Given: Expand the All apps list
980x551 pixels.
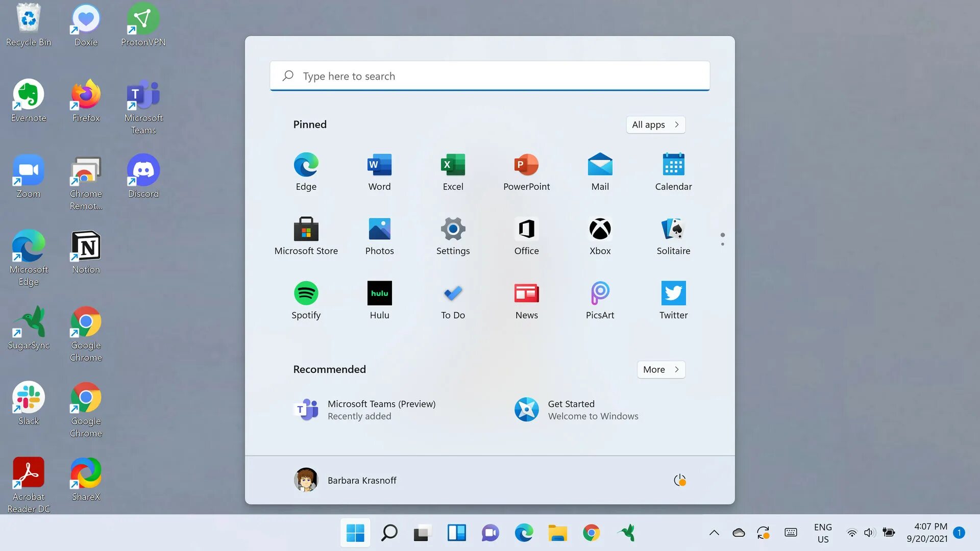Looking at the screenshot, I should [655, 124].
